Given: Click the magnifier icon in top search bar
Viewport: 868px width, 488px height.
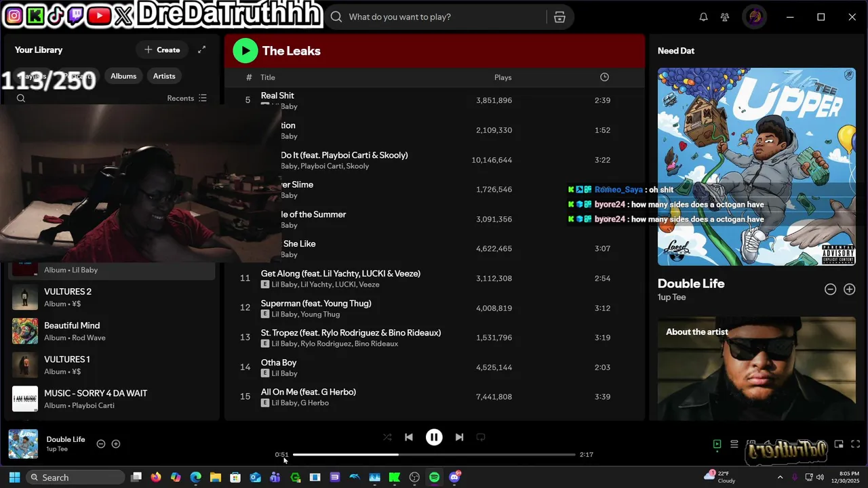Looking at the screenshot, I should coord(336,17).
